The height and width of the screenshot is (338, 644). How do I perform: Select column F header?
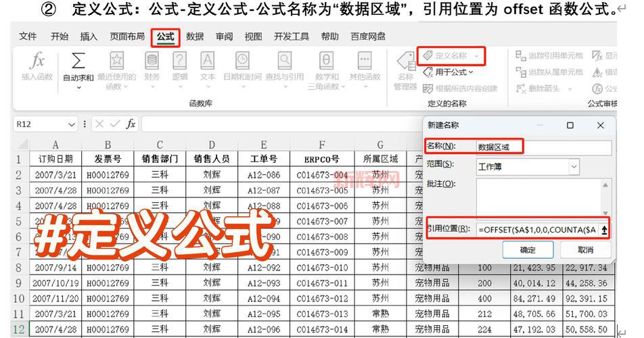coord(322,145)
